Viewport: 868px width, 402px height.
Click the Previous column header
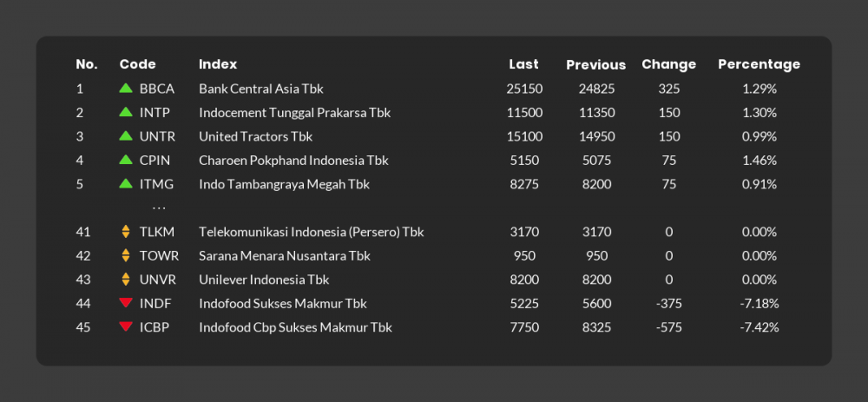pyautogui.click(x=595, y=65)
